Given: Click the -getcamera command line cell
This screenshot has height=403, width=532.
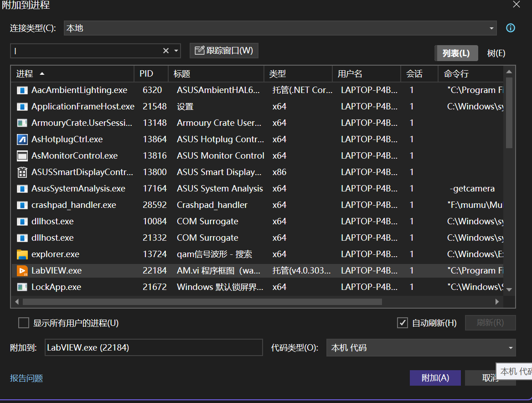Looking at the screenshot, I should (472, 189).
